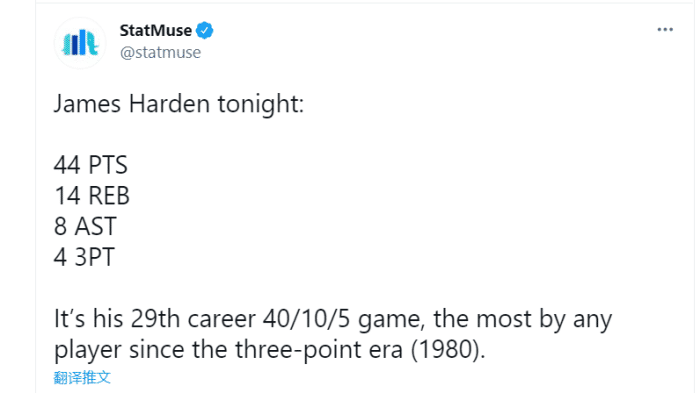Click the 'James Harden tonight:' text line
The image size is (700, 393).
(179, 104)
